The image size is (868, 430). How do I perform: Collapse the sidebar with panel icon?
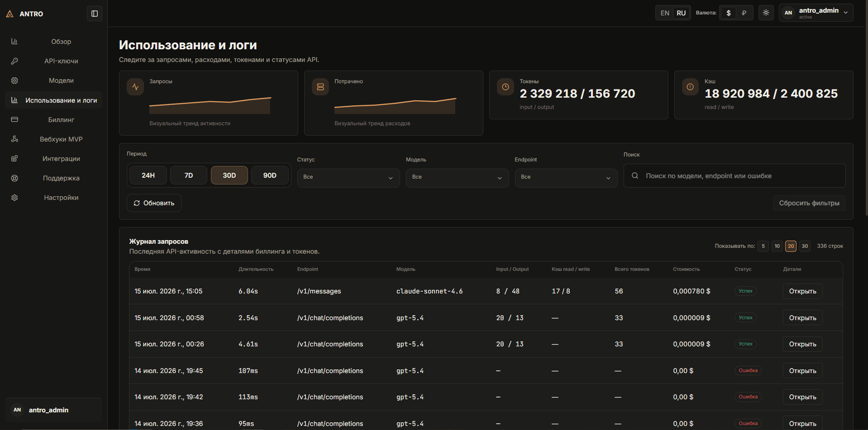95,14
